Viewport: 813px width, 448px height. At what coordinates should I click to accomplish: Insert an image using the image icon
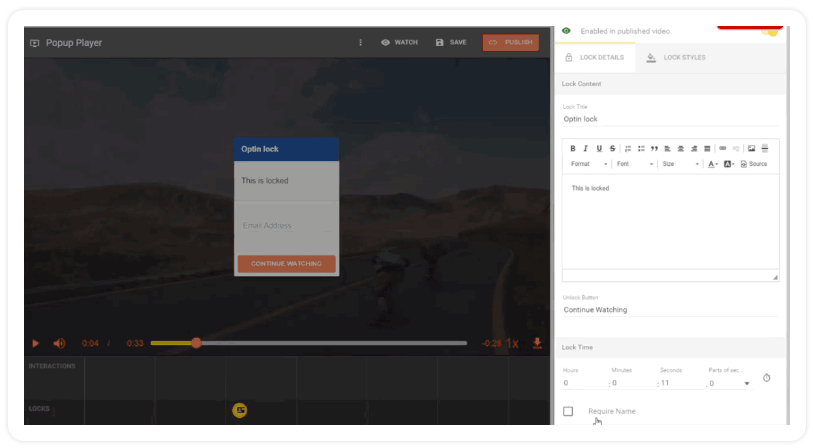pos(751,148)
